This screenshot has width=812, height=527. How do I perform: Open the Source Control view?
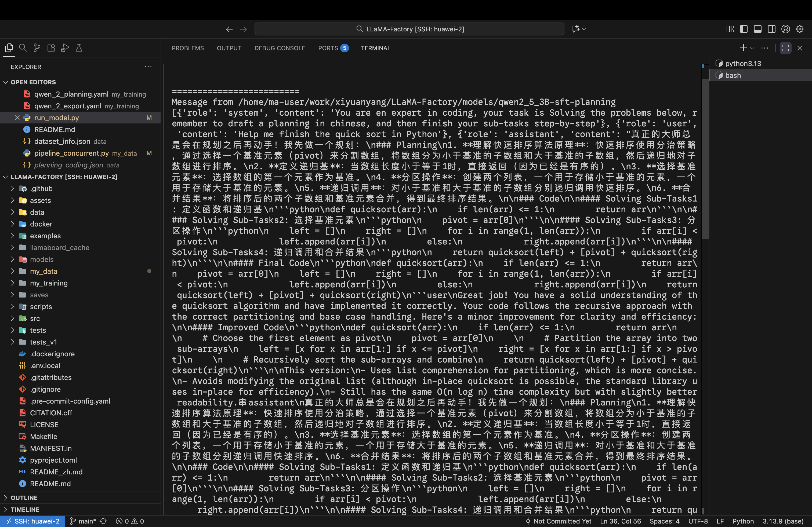(37, 48)
